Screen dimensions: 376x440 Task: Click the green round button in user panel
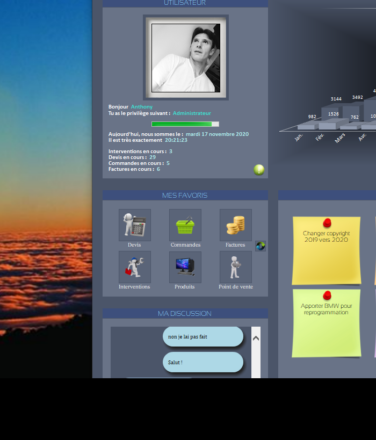[x=259, y=170]
